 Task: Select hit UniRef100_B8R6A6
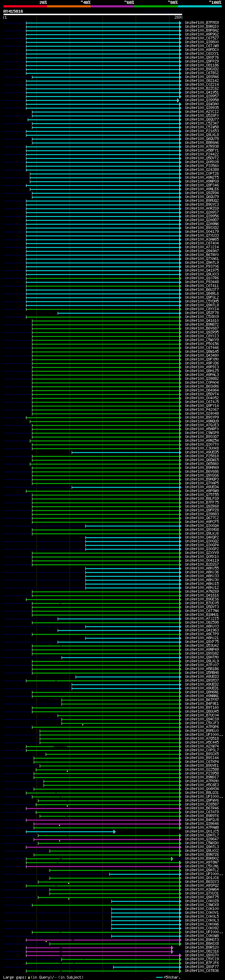click(202, 143)
